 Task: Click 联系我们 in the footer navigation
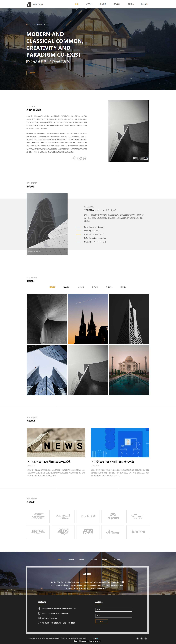tap(117, 560)
